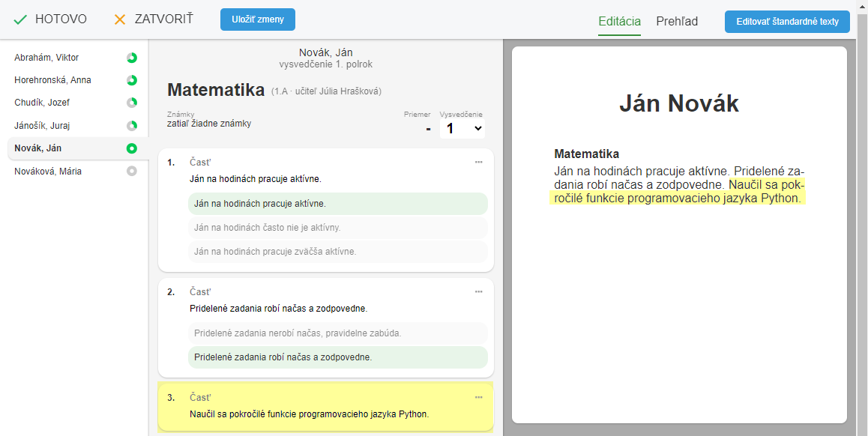The width and height of the screenshot is (868, 436).
Task: Open the Vysvedčenie grade dropdown
Action: [462, 129]
